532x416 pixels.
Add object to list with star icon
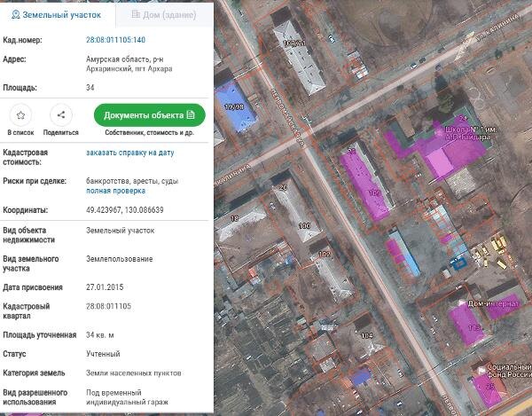coord(20,115)
